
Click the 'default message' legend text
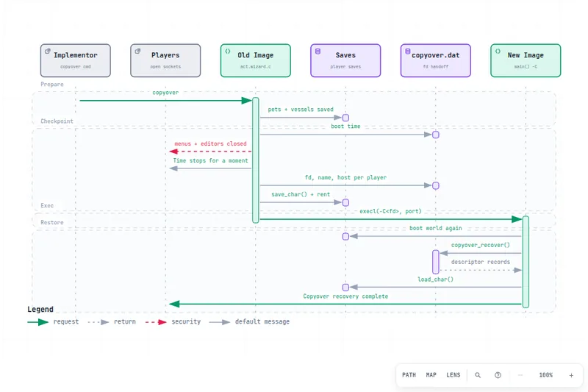tap(262, 321)
